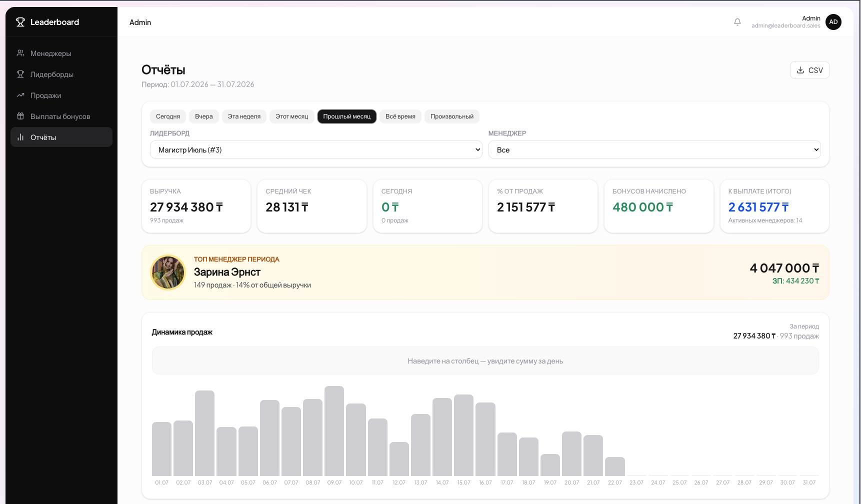Click the Лидерборды trophy icon in sidebar
861x504 pixels.
(20, 74)
